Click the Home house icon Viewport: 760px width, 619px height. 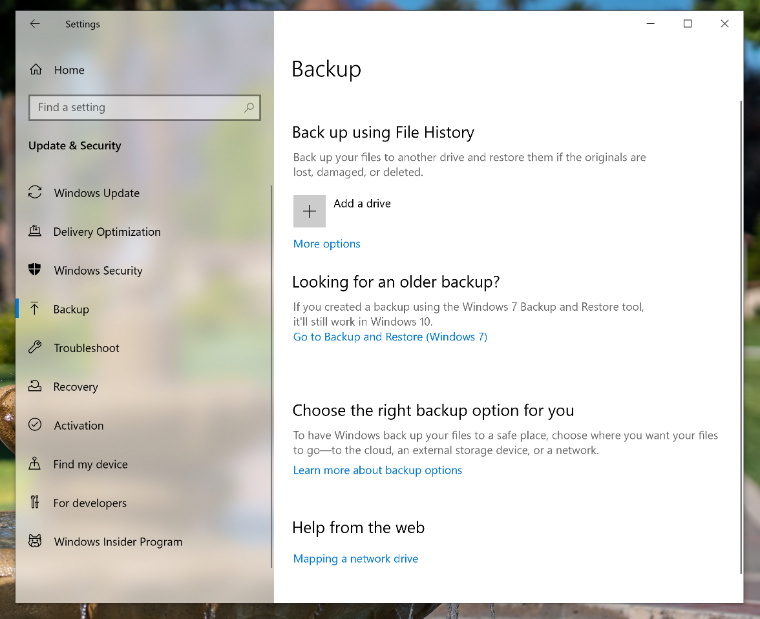36,70
